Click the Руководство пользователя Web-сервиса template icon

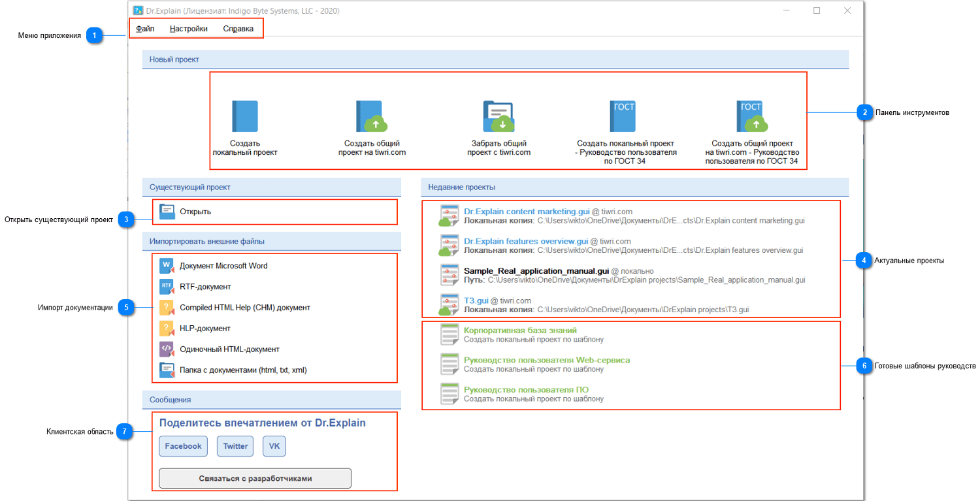(449, 364)
